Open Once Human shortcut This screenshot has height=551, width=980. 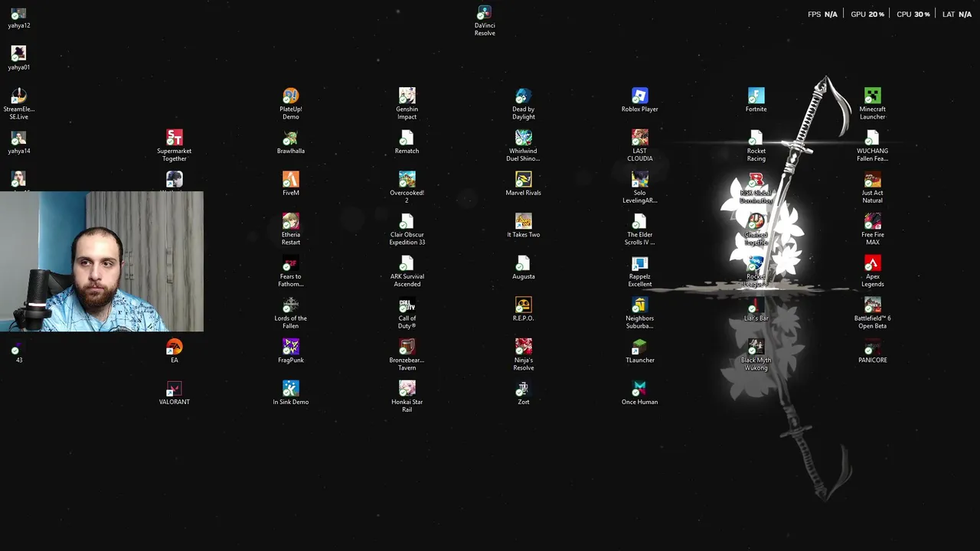coord(640,393)
